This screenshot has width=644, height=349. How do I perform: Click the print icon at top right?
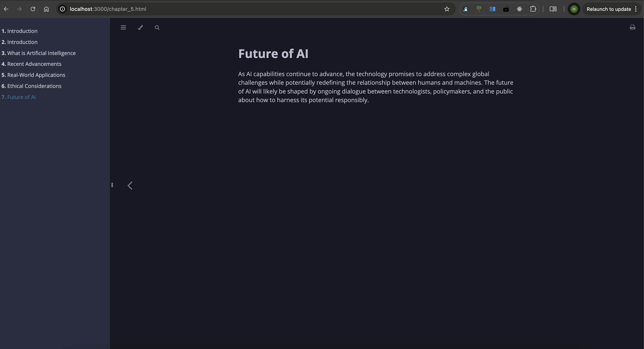point(632,27)
